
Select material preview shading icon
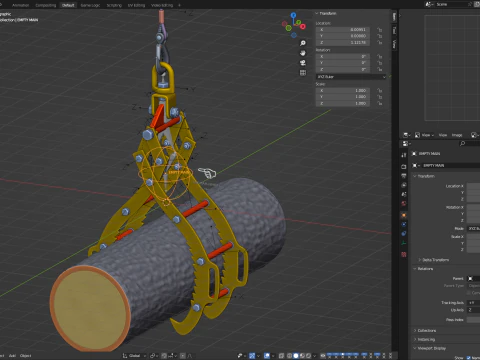tap(302, 356)
